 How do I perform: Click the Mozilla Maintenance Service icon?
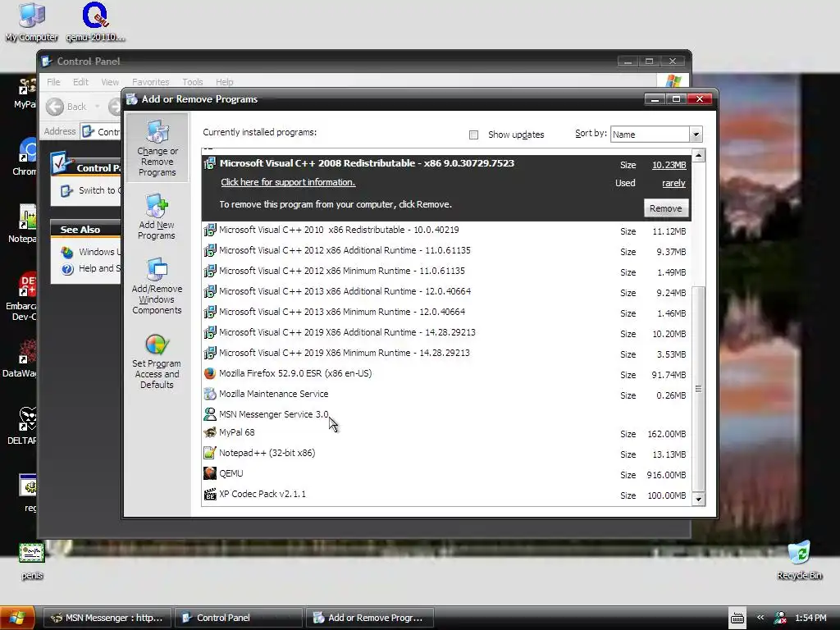tap(210, 394)
